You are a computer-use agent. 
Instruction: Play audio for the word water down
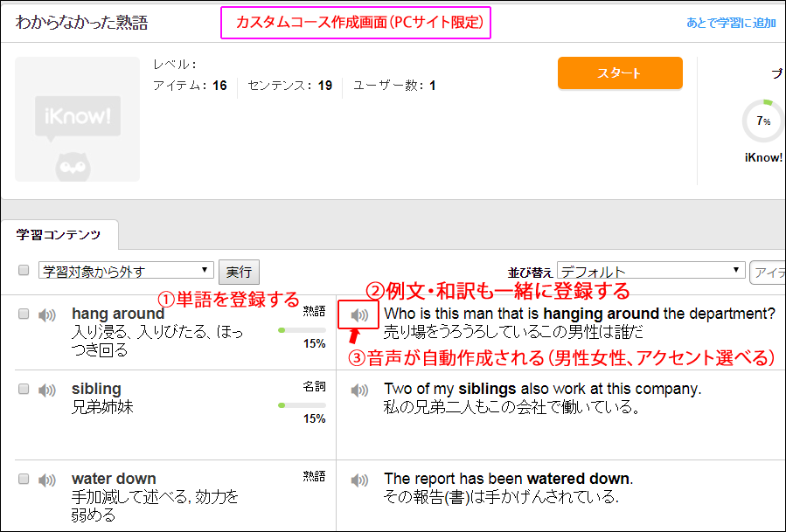pyautogui.click(x=47, y=480)
